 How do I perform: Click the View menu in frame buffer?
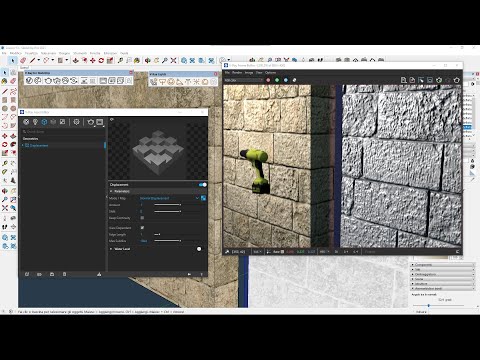[259, 73]
